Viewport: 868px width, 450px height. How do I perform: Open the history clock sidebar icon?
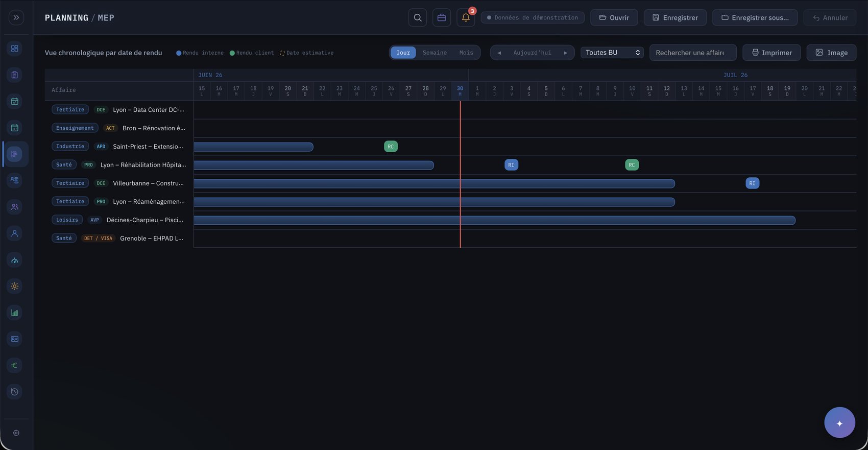click(15, 392)
